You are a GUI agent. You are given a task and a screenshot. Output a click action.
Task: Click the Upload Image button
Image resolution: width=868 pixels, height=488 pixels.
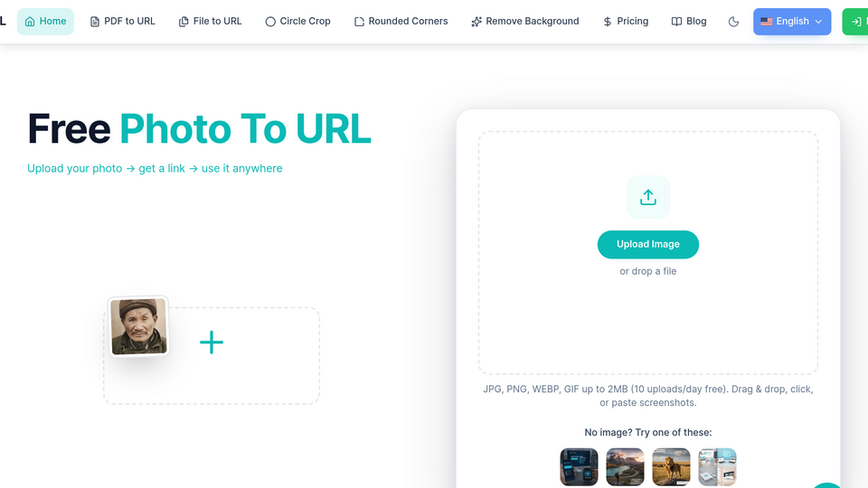pos(647,245)
